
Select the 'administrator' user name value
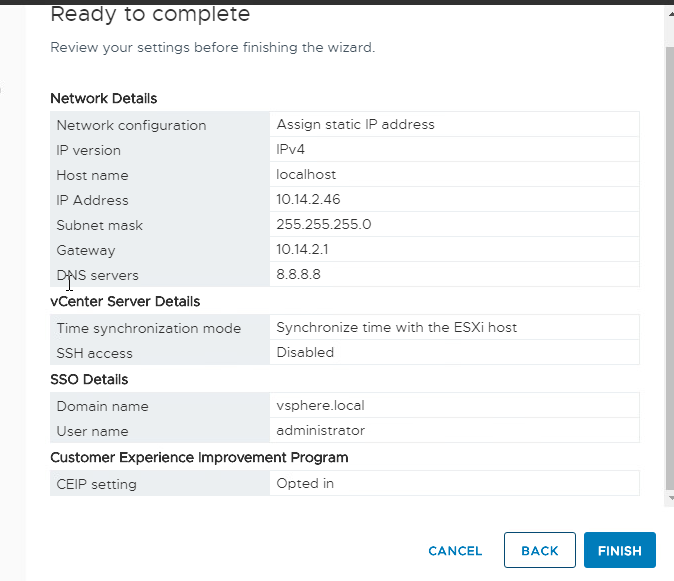[x=321, y=431]
